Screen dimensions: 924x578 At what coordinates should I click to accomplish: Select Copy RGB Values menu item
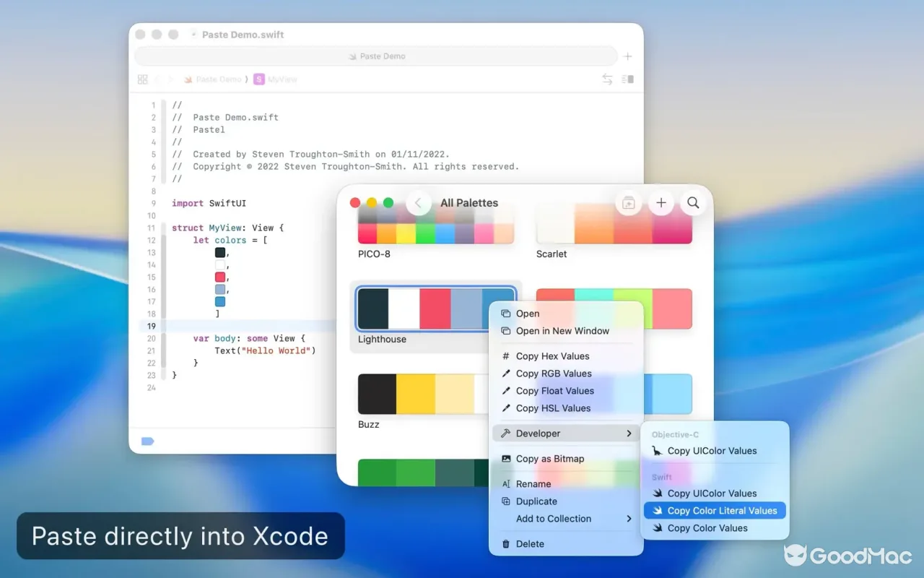[x=566, y=374]
